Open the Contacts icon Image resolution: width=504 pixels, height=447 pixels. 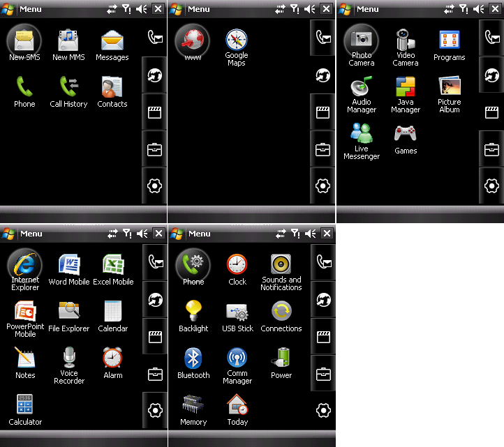coord(112,86)
